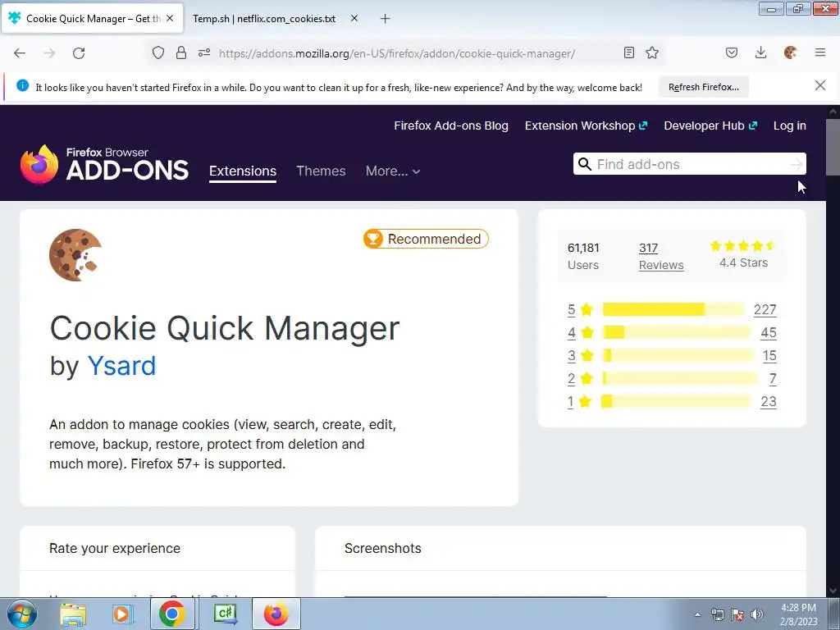Open the 23 one-star reviews count
The image size is (840, 630).
click(x=768, y=402)
